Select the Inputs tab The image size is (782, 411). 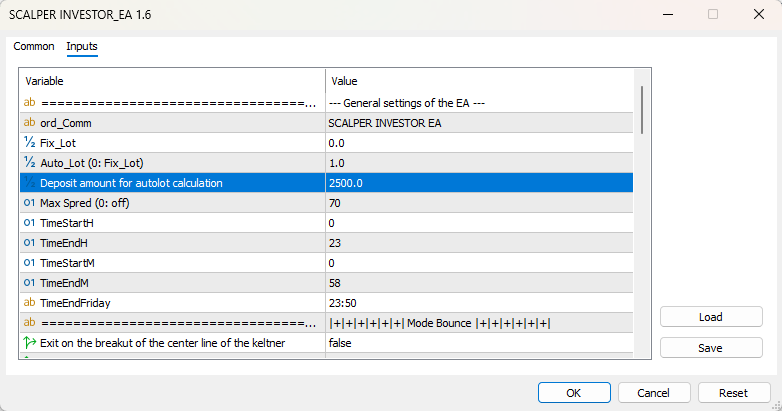click(82, 47)
